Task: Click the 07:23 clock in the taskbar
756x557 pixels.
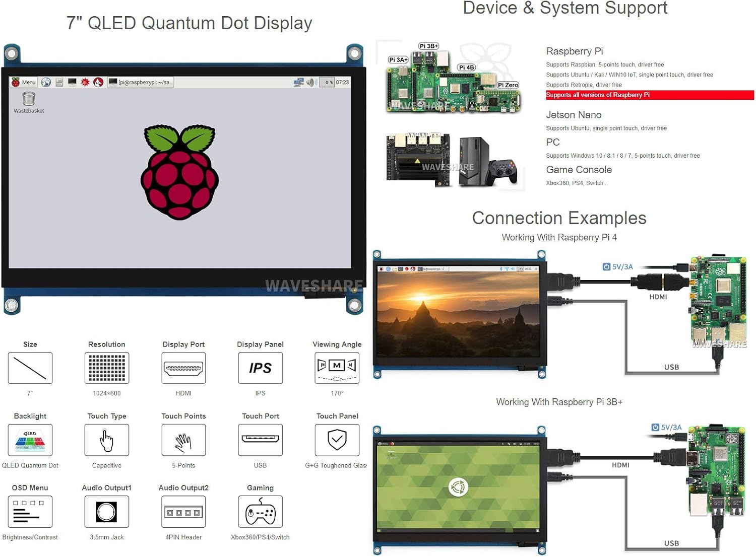Action: click(342, 82)
